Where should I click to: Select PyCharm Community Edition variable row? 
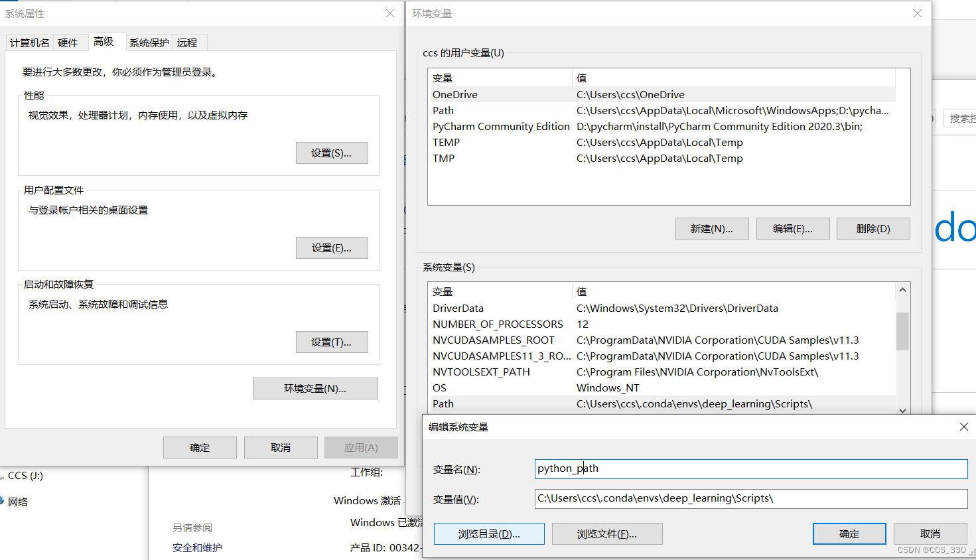[x=662, y=126]
